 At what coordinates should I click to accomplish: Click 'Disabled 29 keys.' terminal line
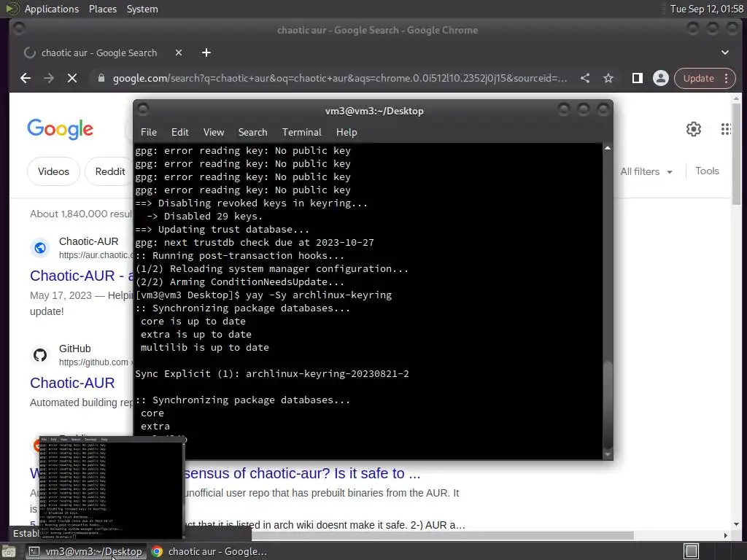[204, 216]
